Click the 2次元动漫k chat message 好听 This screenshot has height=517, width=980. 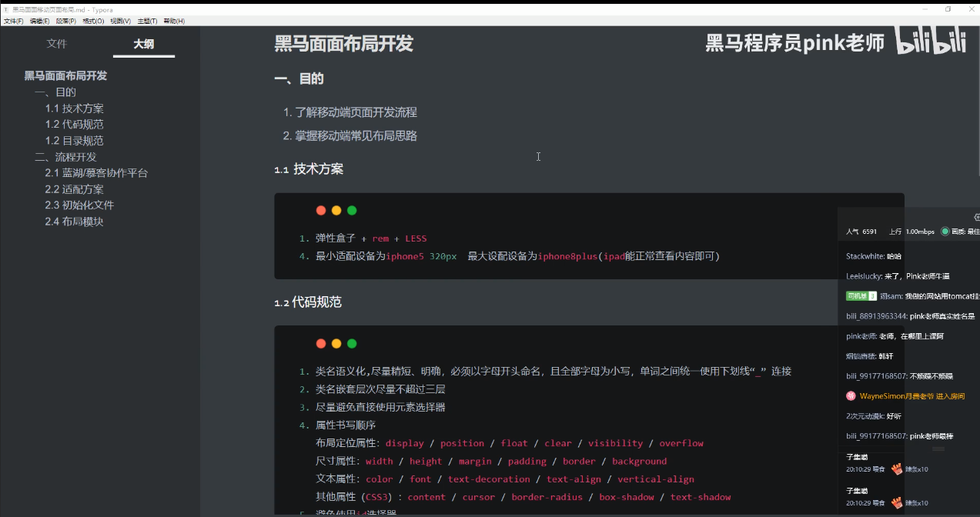tap(873, 416)
